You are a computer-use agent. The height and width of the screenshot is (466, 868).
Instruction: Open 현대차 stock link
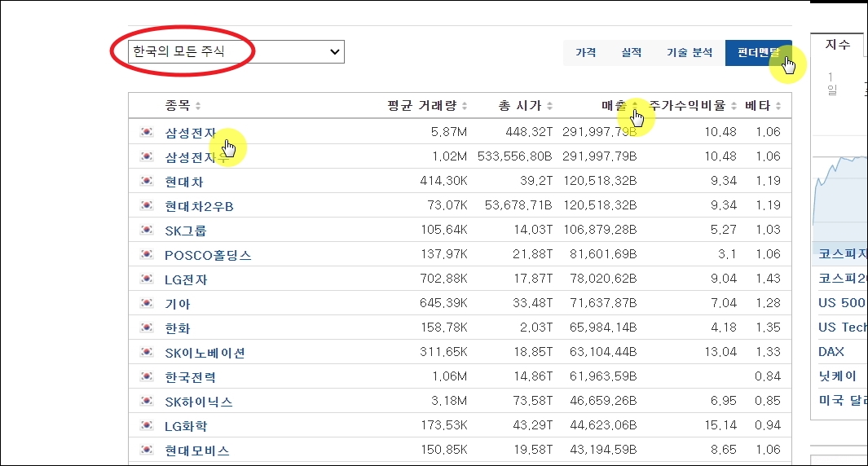183,182
